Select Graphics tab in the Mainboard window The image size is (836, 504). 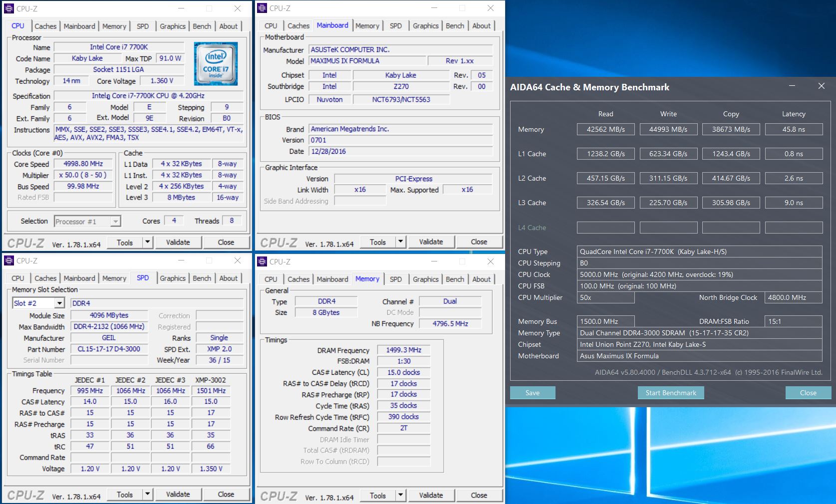click(426, 26)
